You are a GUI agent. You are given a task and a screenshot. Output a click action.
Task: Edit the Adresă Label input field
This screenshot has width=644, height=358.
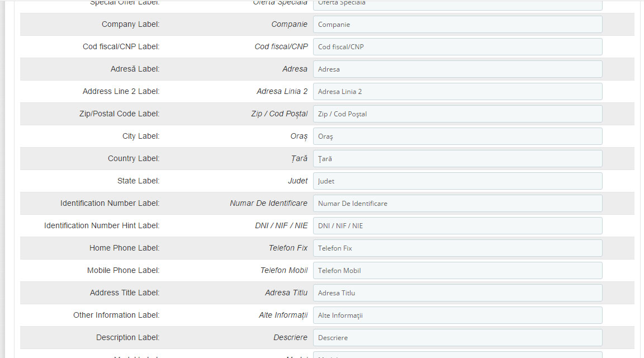[x=457, y=69]
